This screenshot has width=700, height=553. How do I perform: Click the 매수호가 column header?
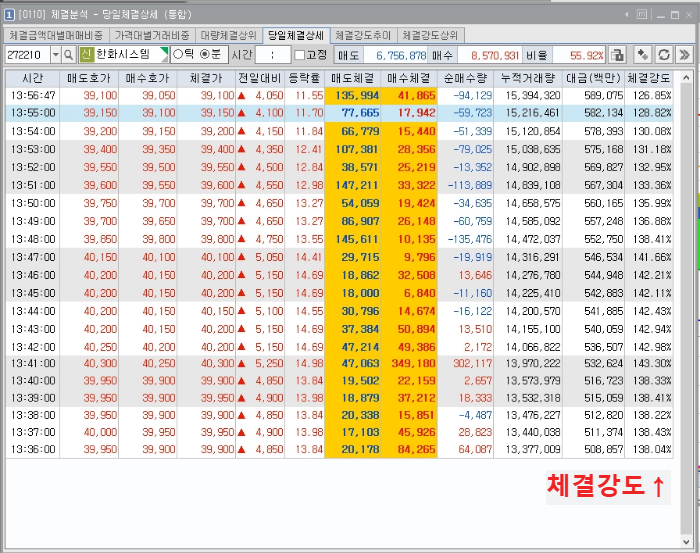click(x=147, y=78)
